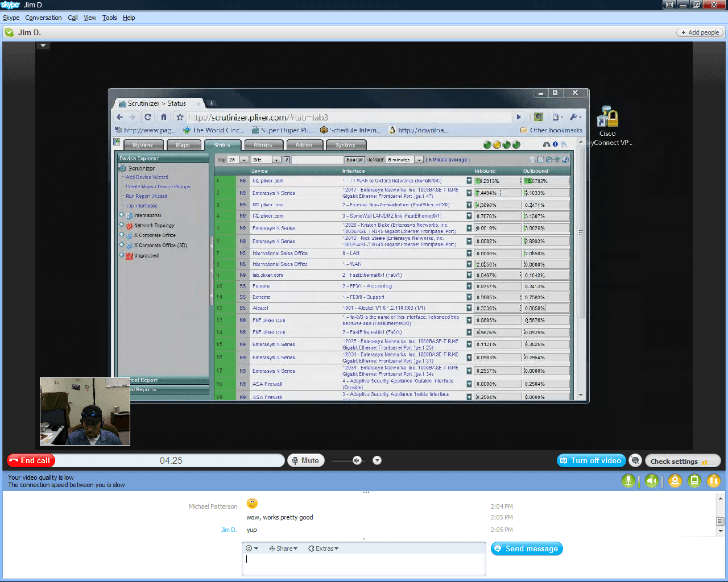Click the blue help globe icon near Scrutinizer tabs
728x582 pixels.
coord(555,144)
